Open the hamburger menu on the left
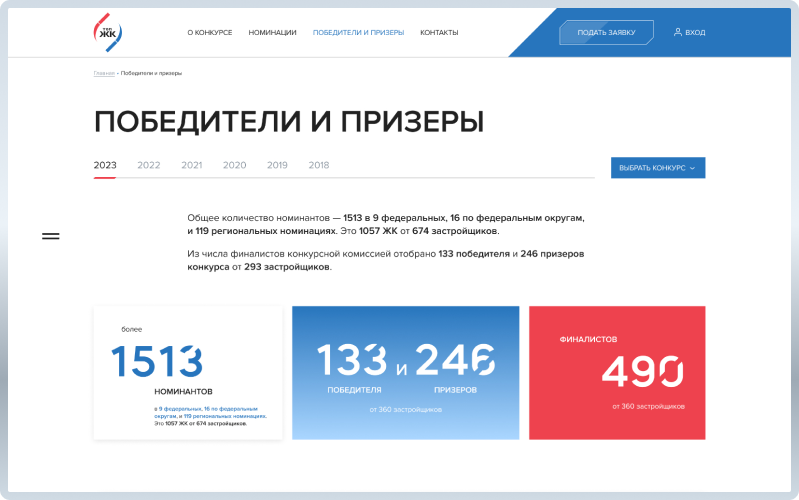 [50, 236]
